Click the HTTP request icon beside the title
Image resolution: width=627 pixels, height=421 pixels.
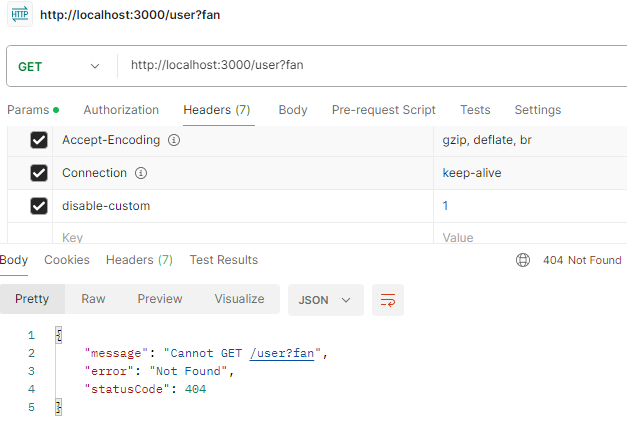(x=20, y=15)
